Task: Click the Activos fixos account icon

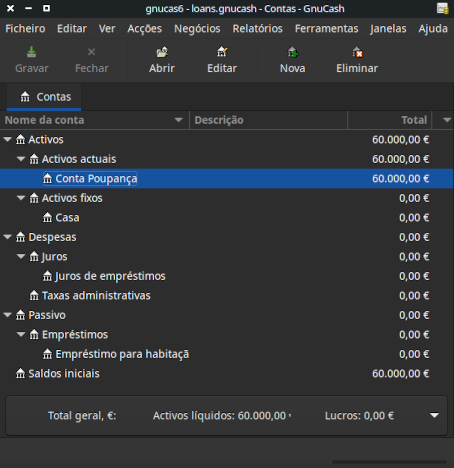Action: (34, 198)
